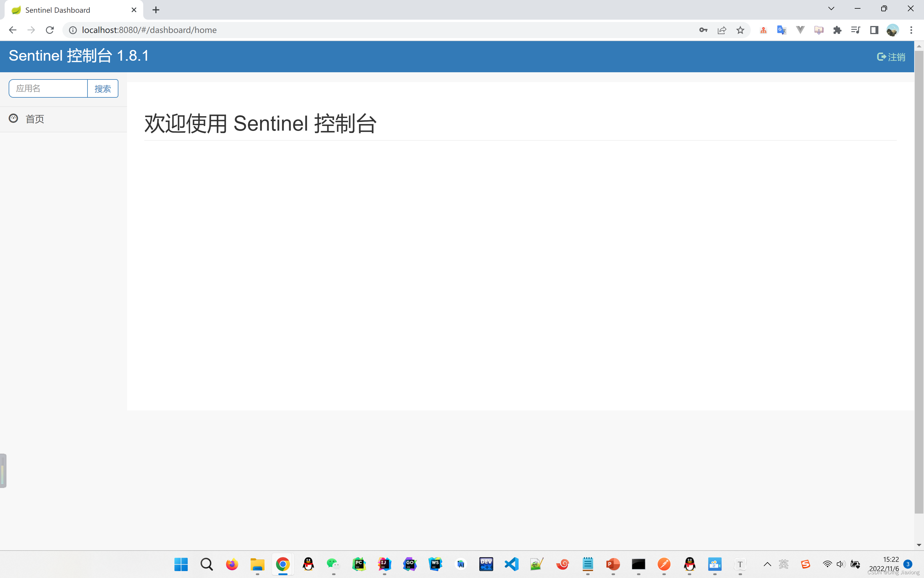Click the 搜索 button
Screen dimensions: 924x578
click(103, 88)
